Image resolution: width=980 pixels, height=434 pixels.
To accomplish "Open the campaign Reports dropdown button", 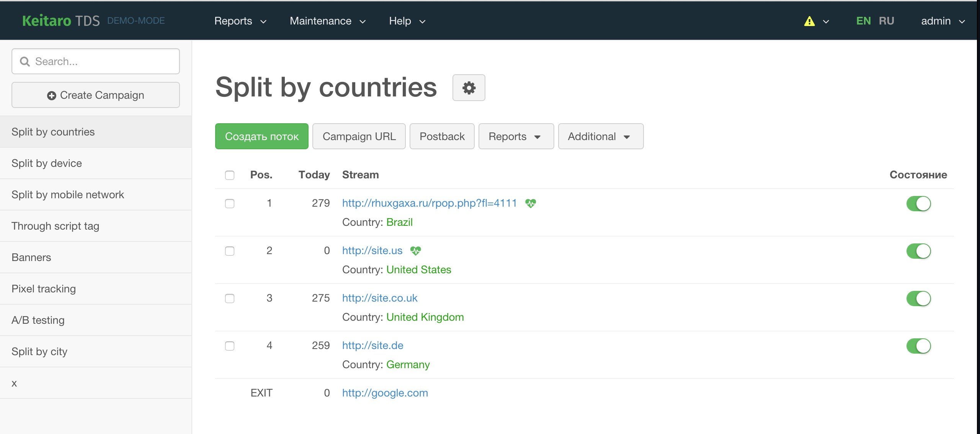I will pyautogui.click(x=516, y=136).
